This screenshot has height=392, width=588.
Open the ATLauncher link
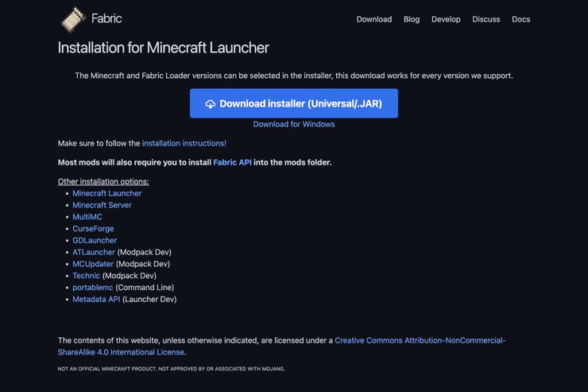[94, 252]
